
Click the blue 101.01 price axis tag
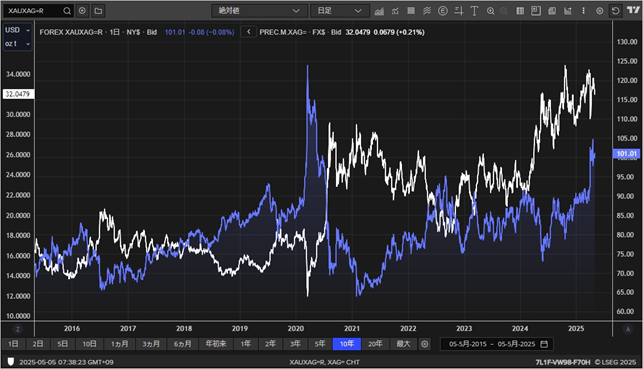point(627,154)
